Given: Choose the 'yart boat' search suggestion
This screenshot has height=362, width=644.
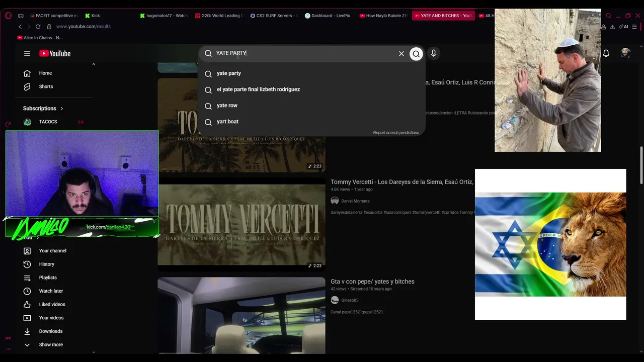Looking at the screenshot, I should 311,122.
